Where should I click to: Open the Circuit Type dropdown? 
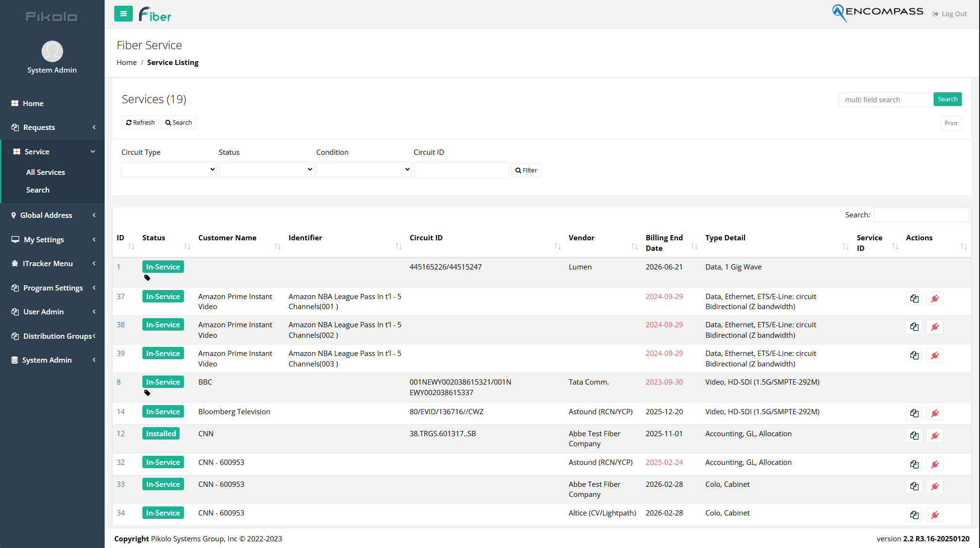[169, 169]
